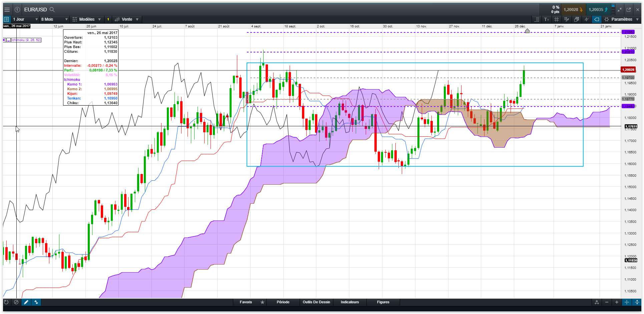Open the 8 Mois period dropdown
Screen dimensions: 644x314
point(54,19)
